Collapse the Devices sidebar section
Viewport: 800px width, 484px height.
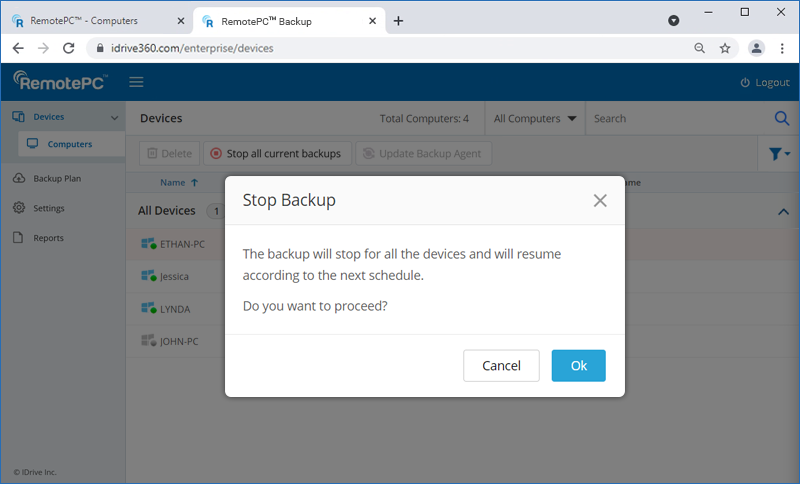114,118
